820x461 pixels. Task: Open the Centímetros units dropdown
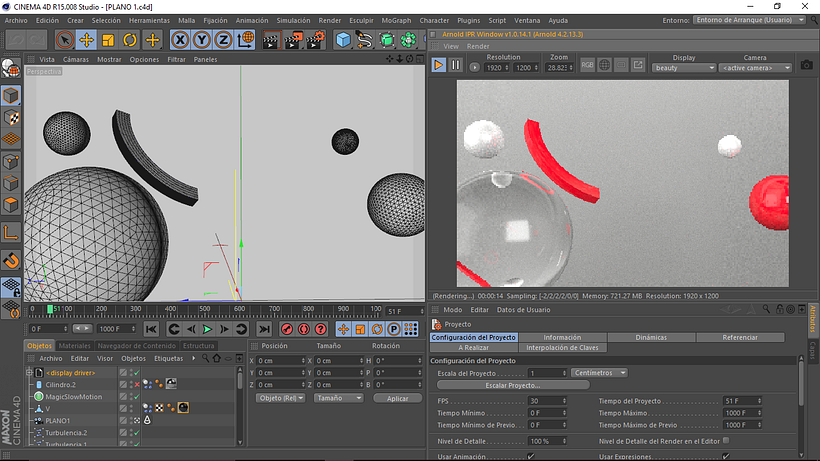pos(600,373)
